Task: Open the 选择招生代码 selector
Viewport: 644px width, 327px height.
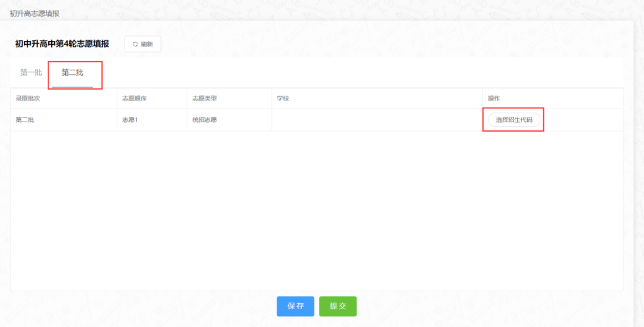Action: click(x=514, y=120)
